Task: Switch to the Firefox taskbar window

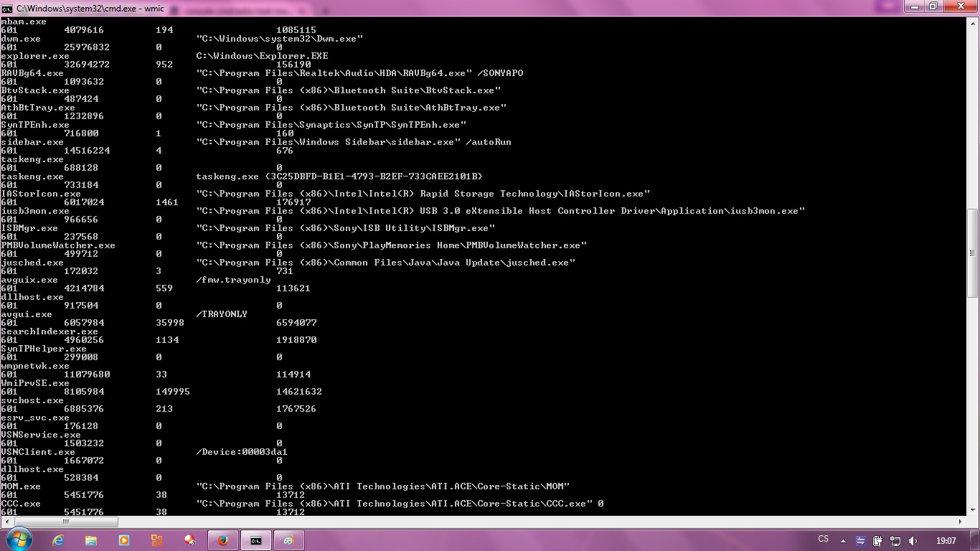Action: [223, 540]
